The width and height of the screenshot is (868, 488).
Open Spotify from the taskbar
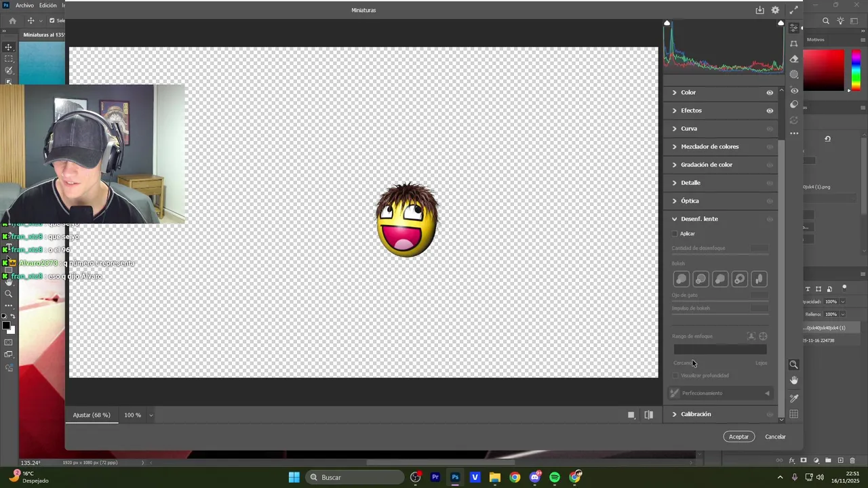coord(555,477)
